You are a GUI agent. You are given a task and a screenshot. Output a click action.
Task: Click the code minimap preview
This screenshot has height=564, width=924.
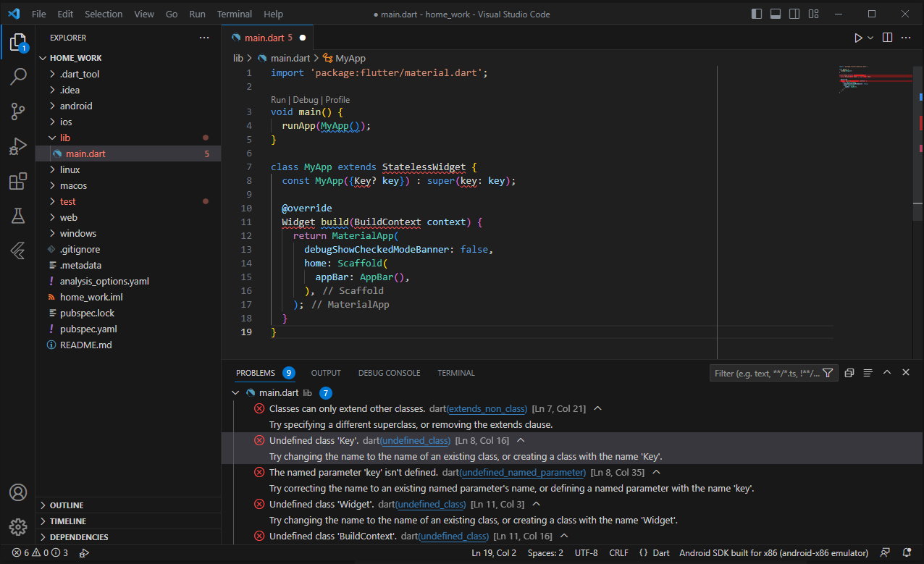click(x=875, y=80)
